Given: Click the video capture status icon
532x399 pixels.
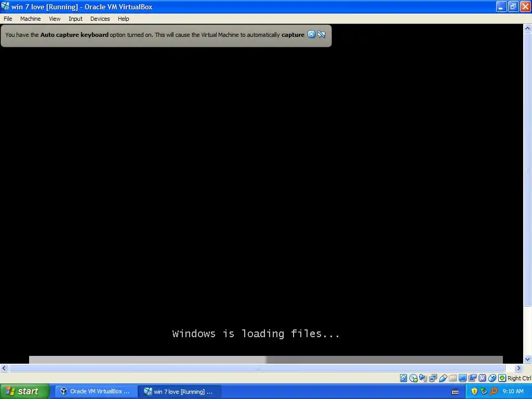Looking at the screenshot, I should pos(472,378).
